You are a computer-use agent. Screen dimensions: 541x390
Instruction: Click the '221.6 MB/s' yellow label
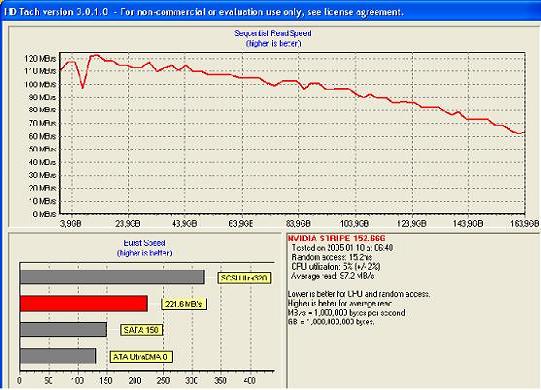pos(184,304)
